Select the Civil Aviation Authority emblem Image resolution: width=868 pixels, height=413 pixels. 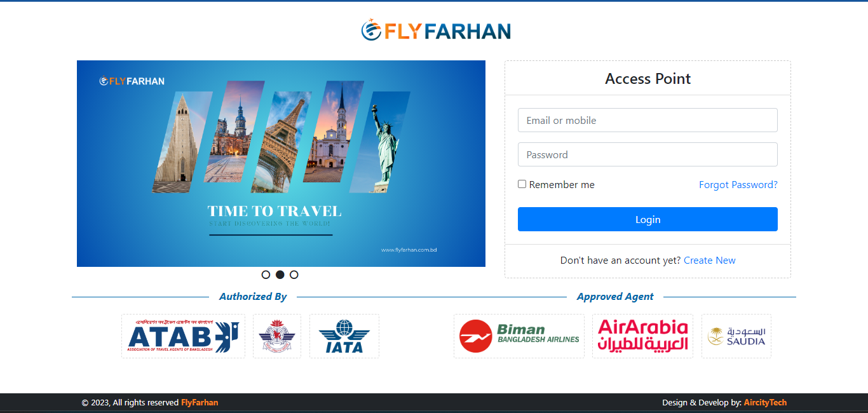coord(277,336)
